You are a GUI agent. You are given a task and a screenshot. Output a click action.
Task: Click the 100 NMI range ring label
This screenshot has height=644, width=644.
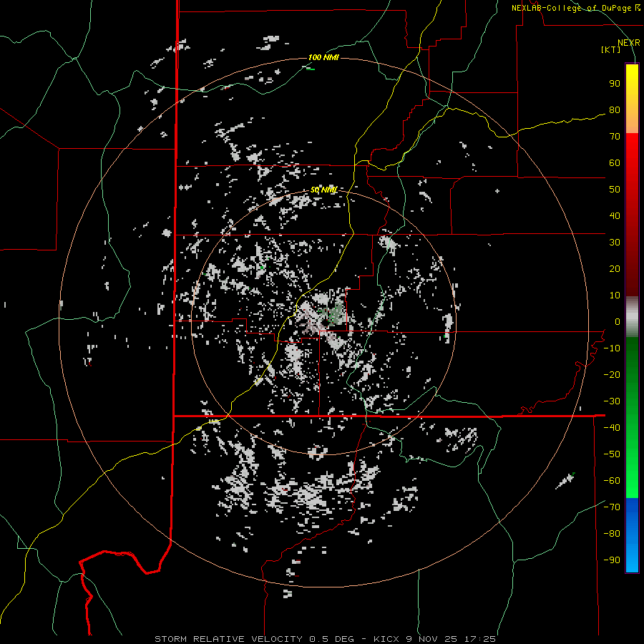323,57
